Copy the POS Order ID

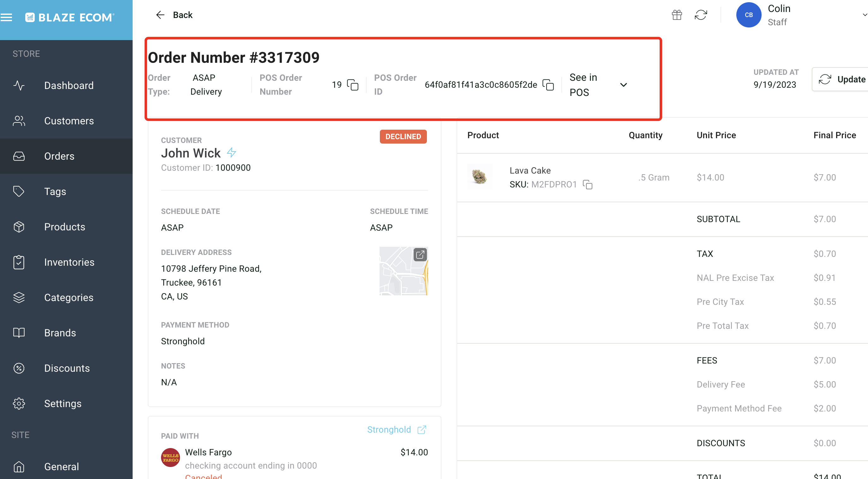point(548,85)
